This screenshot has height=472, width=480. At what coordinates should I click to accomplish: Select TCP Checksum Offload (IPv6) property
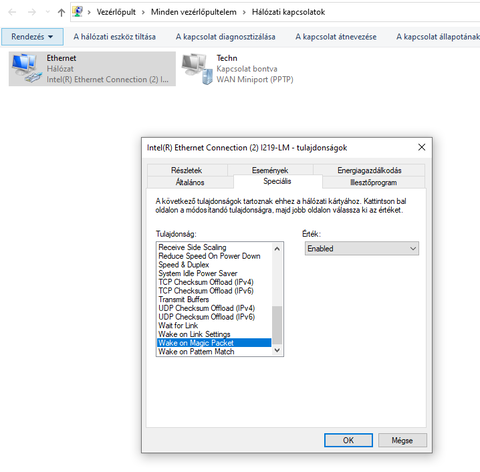pos(214,291)
